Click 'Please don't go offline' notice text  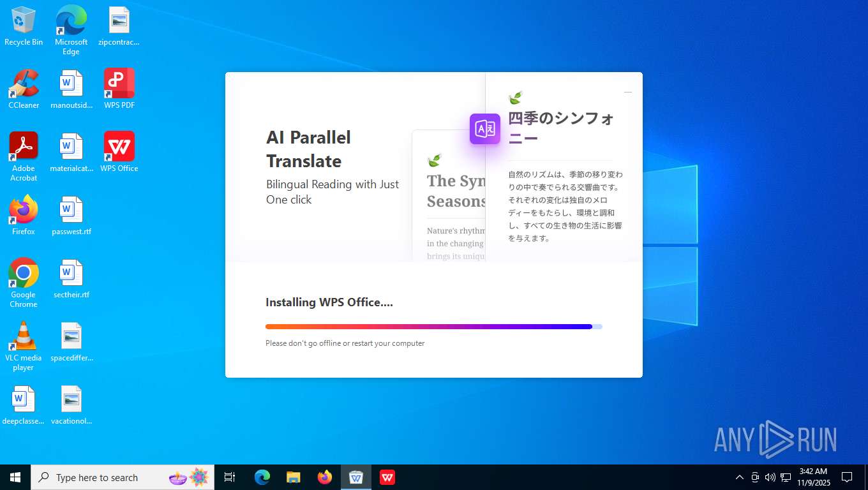(345, 343)
